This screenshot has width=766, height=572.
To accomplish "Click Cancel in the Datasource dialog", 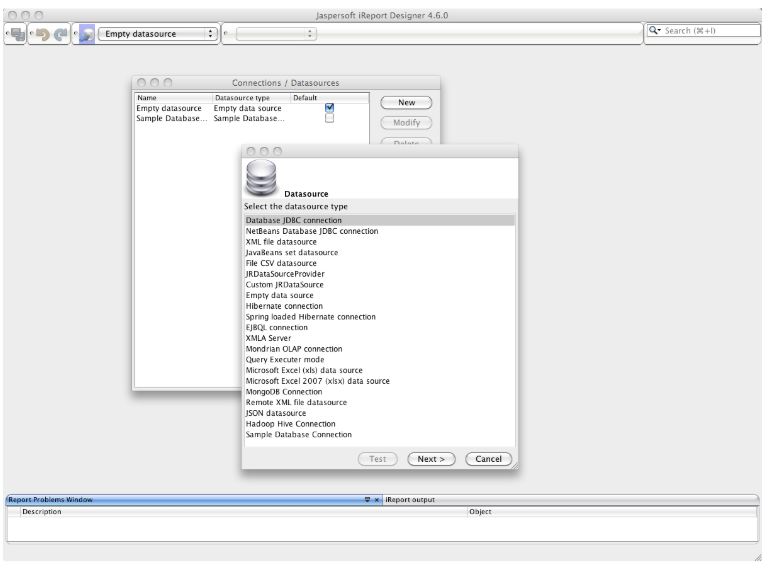I will (x=488, y=458).
